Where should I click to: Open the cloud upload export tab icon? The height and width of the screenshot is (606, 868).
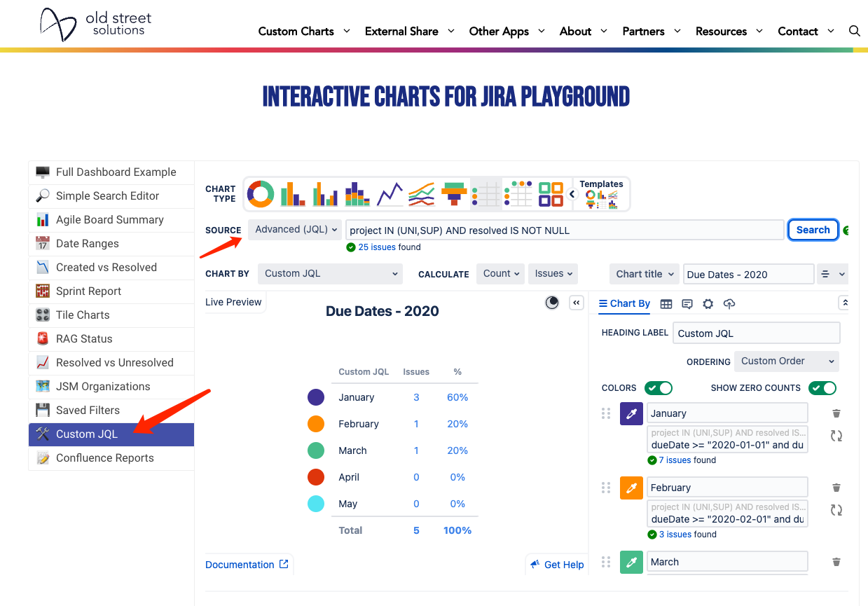coord(729,304)
